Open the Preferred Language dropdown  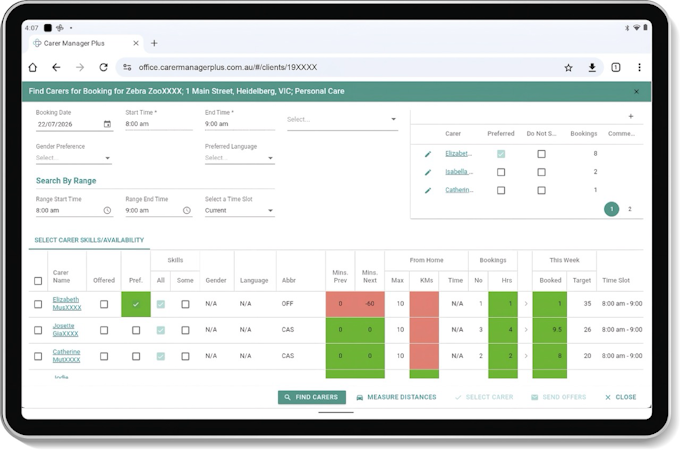click(239, 158)
